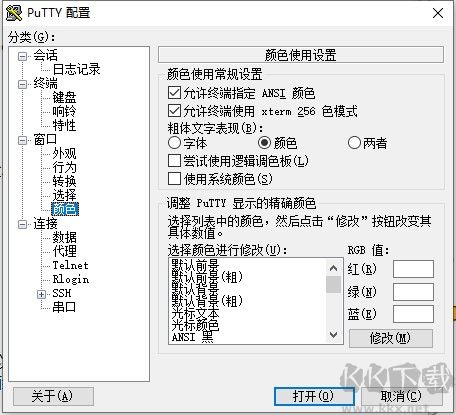
Task: Select 选择 in the category tree
Action: [x=64, y=195]
